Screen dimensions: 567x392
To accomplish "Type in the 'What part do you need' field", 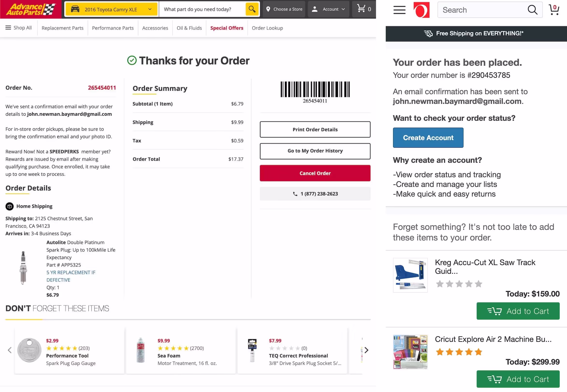I will click(202, 9).
